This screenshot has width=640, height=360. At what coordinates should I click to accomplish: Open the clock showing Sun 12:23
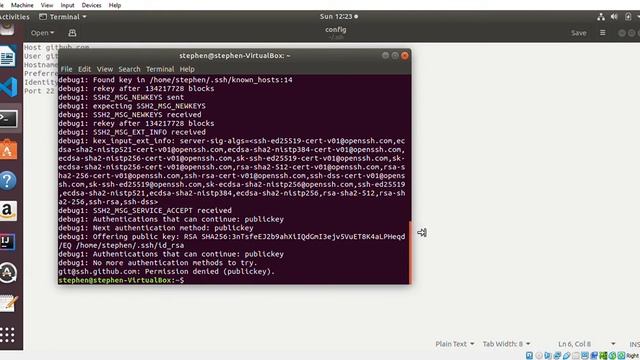coord(338,17)
